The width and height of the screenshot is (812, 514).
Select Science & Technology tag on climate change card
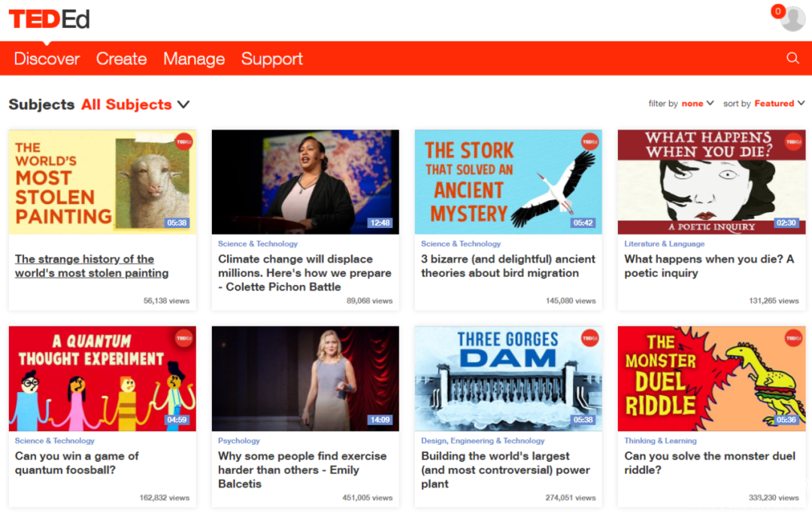point(258,244)
